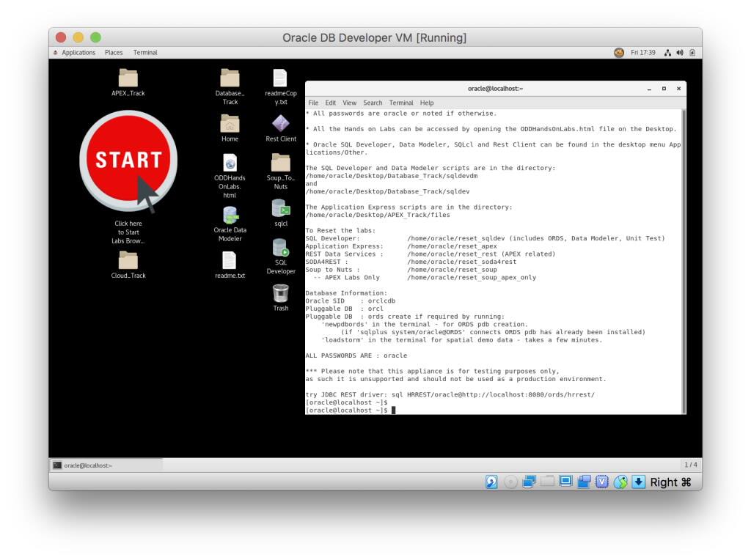Open the Rest Client desktop icon
Viewport: 751px width, 560px height.
coord(281,124)
